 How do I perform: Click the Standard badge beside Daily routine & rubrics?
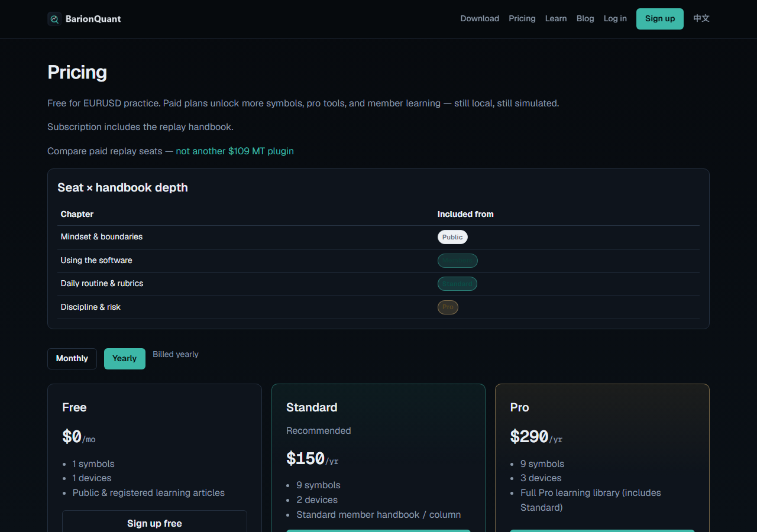pos(457,284)
